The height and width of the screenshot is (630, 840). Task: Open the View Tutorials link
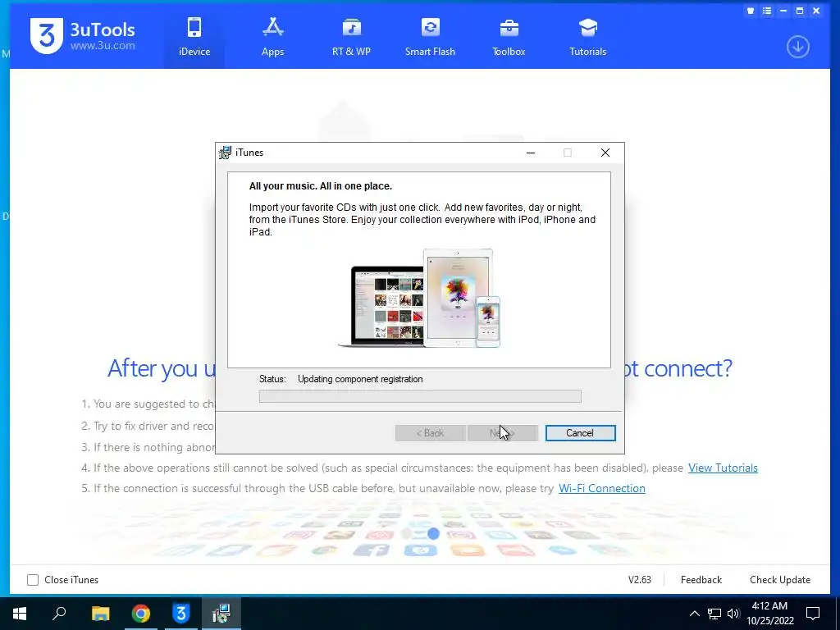click(723, 468)
